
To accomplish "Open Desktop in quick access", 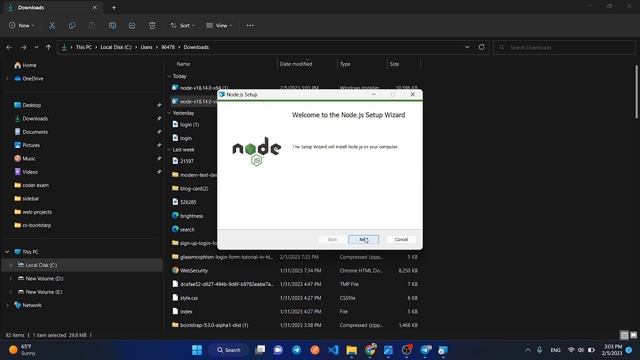I will 27,105.
